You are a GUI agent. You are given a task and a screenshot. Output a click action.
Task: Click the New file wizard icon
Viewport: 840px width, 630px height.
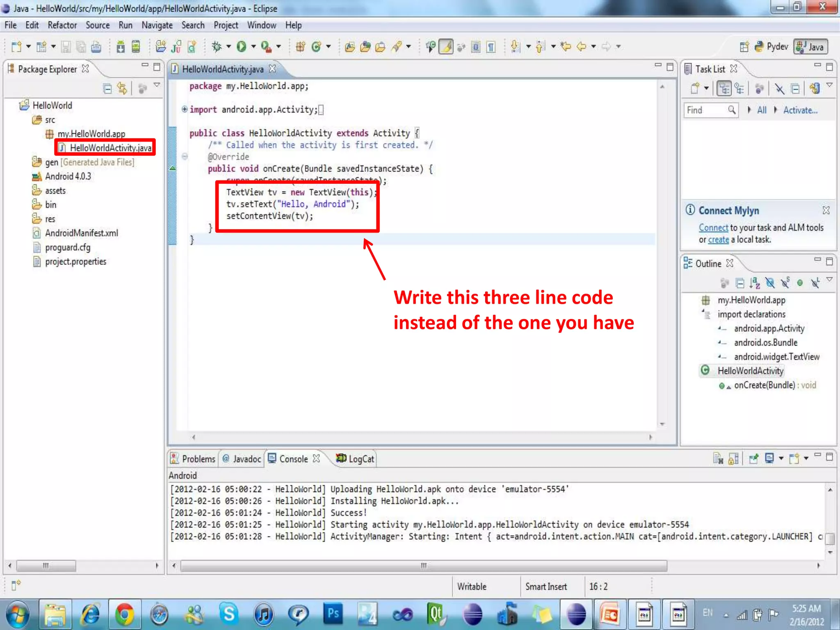[x=16, y=47]
